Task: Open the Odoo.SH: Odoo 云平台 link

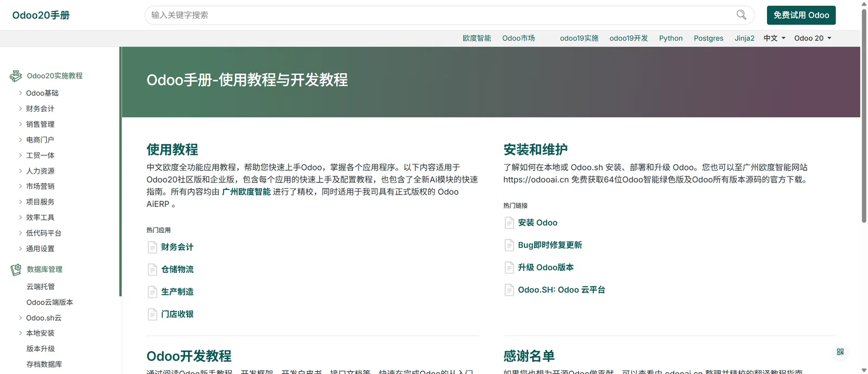Action: (561, 290)
